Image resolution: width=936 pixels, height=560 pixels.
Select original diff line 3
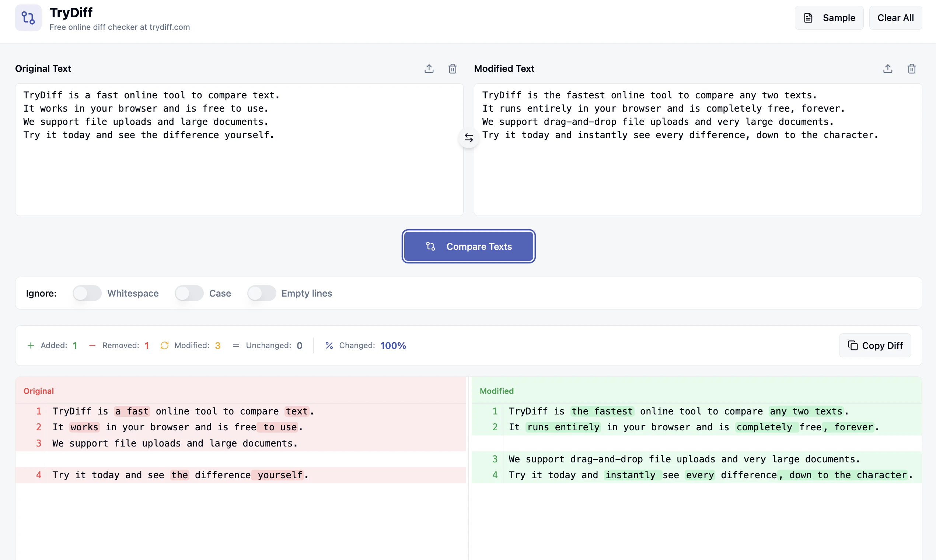(175, 444)
